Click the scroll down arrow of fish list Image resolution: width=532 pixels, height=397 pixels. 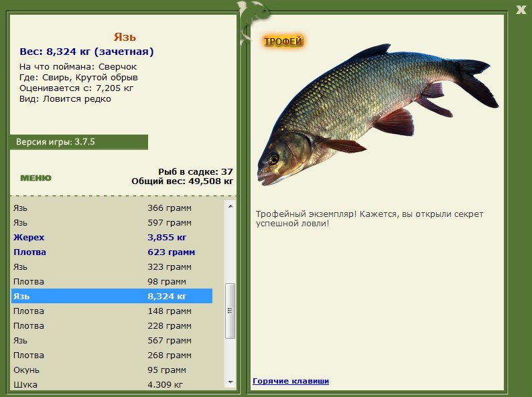pyautogui.click(x=230, y=382)
